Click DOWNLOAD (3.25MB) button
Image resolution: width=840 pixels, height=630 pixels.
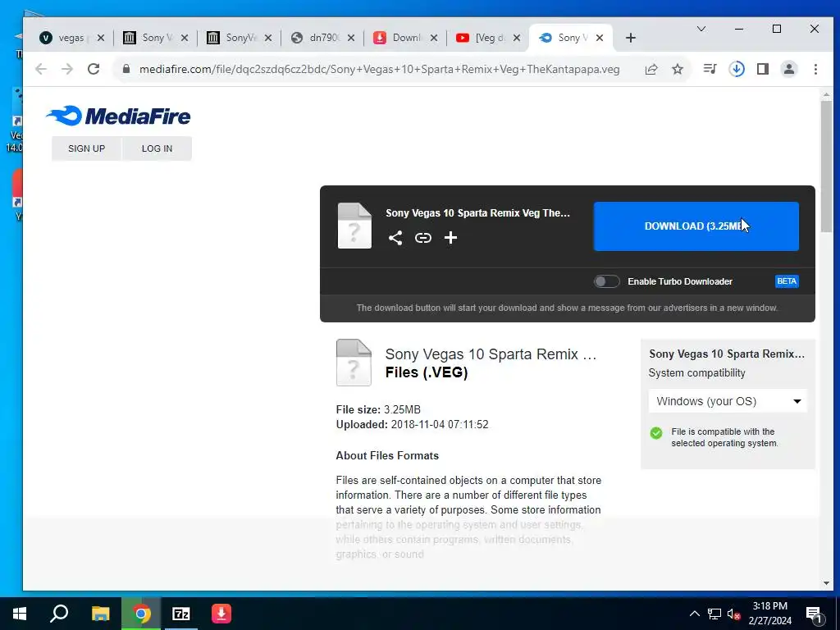pos(696,226)
